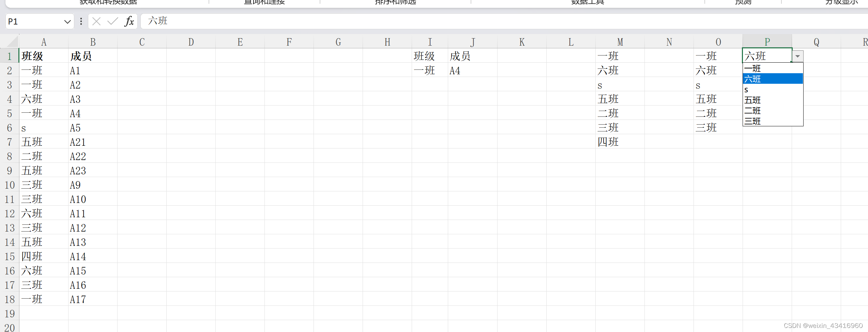This screenshot has height=332, width=868.
Task: Click cell B7 containing A21
Action: click(93, 142)
